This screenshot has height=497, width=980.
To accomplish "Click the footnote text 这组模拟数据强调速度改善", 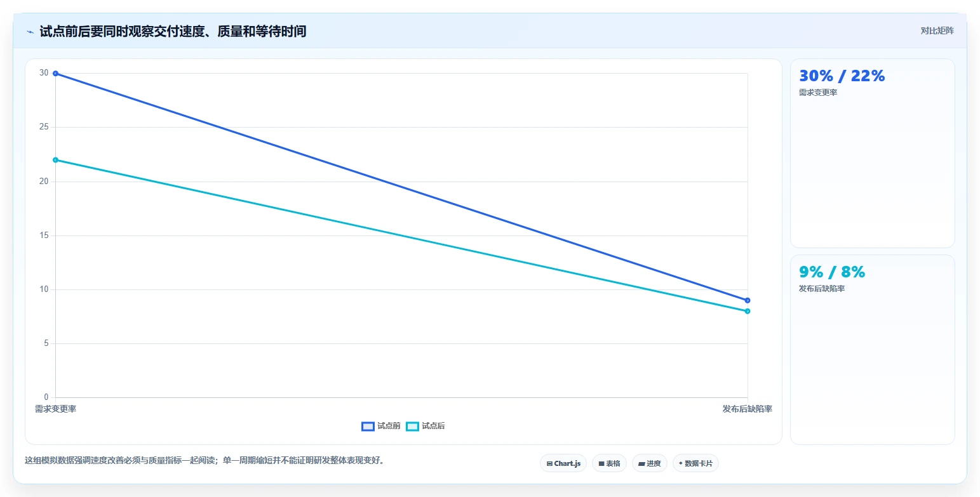I will pos(205,461).
